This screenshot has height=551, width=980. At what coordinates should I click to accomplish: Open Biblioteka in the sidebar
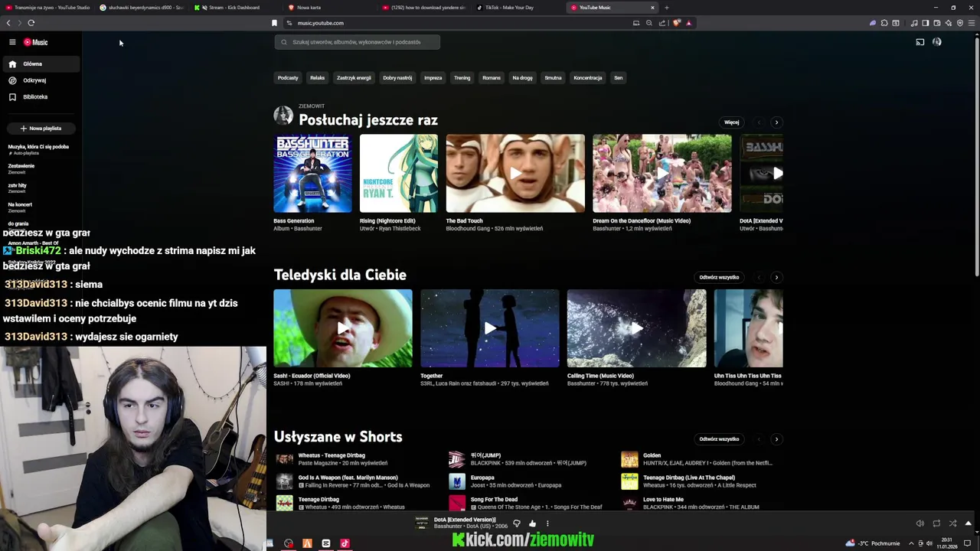(41, 97)
